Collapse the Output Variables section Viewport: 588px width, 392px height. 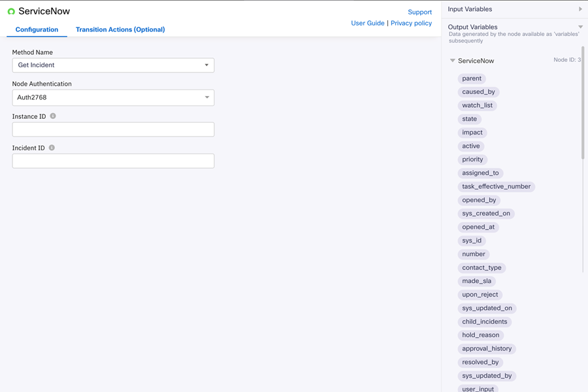click(581, 27)
